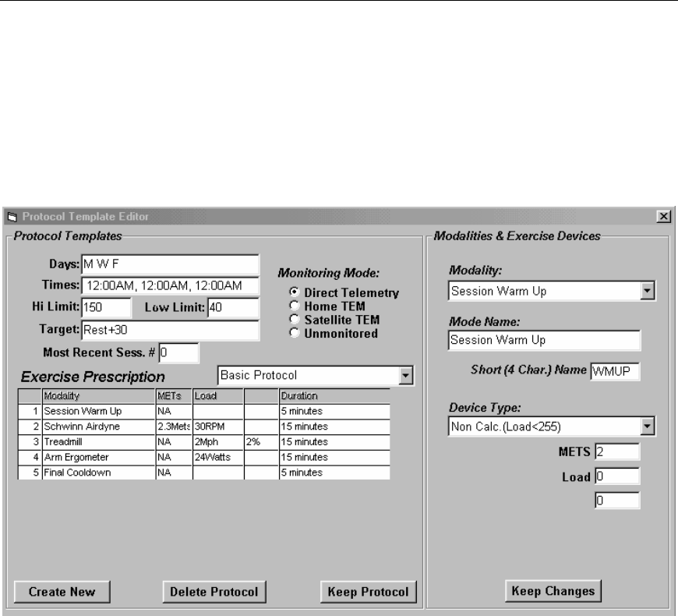678x616 pixels.
Task: Click row number 3 header
Action: 30,442
